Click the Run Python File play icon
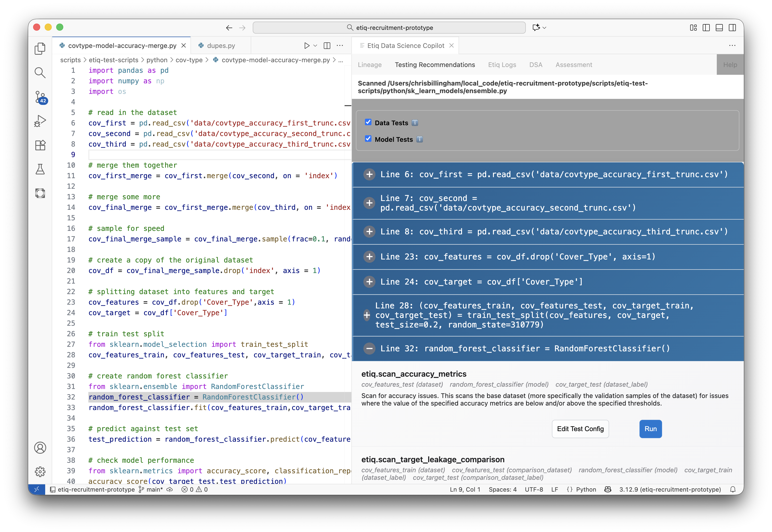 coord(307,46)
